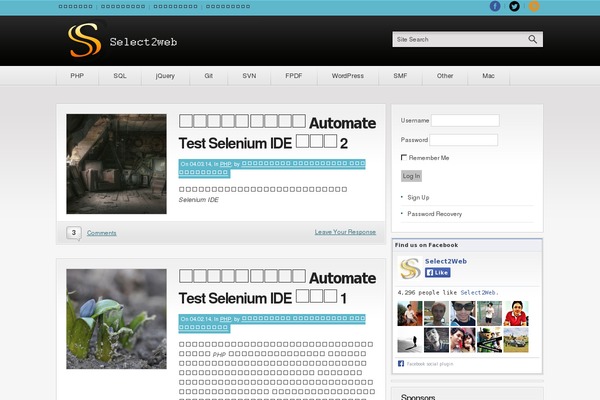Open the Other menu item
This screenshot has width=600, height=400.
445,76
